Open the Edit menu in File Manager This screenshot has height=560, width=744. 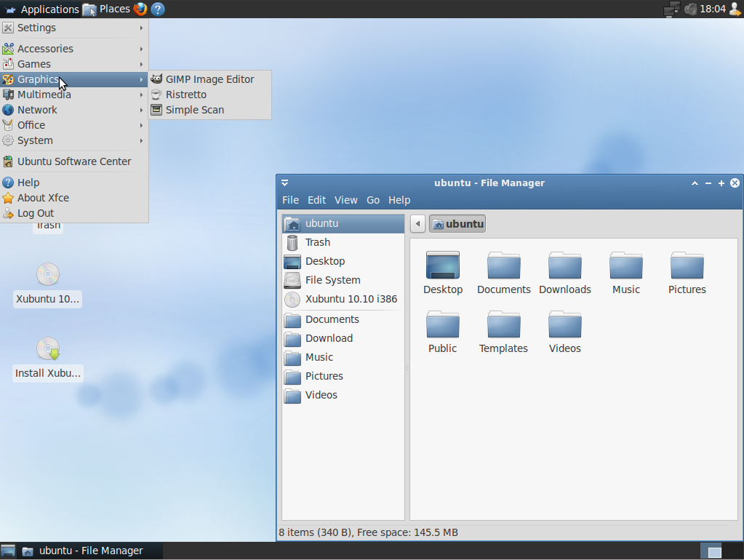click(x=316, y=200)
